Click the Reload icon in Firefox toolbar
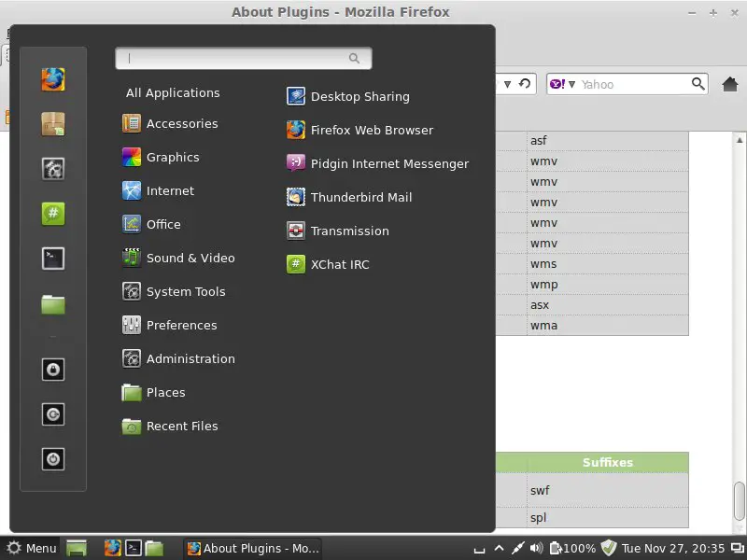 click(x=525, y=84)
